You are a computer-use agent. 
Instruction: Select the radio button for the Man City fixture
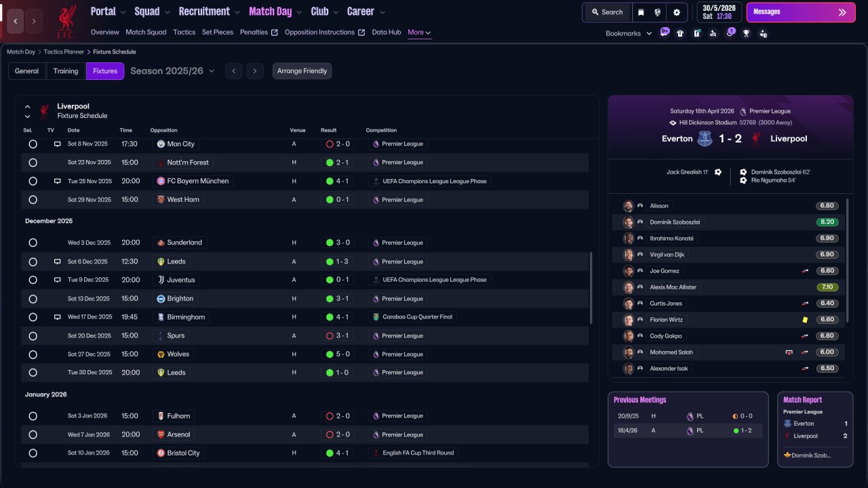33,144
